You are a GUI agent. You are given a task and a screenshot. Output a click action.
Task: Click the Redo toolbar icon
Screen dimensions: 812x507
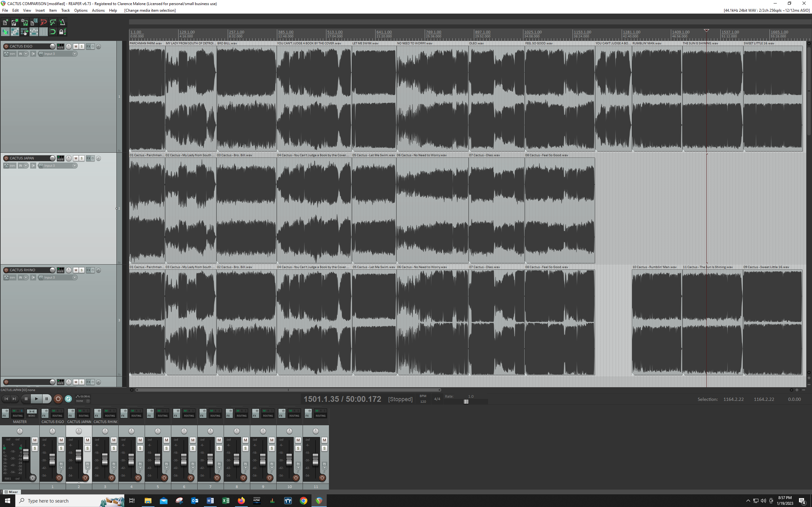[53, 22]
